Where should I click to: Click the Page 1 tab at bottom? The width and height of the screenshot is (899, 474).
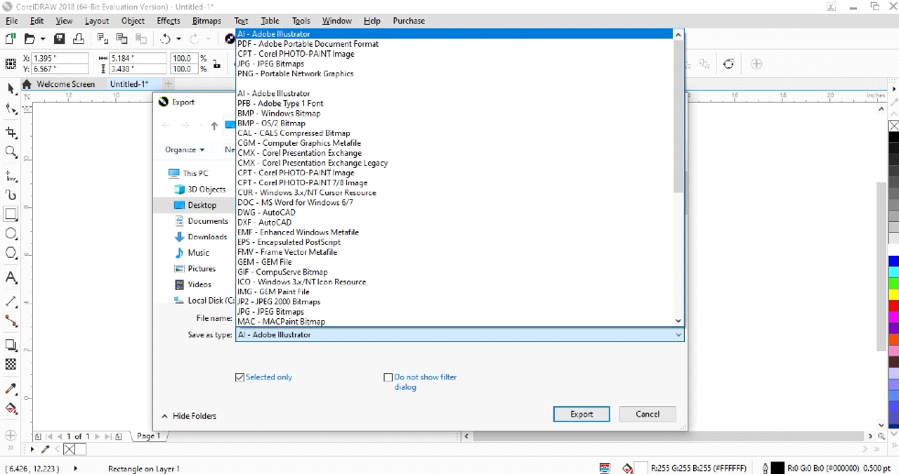[x=148, y=436]
